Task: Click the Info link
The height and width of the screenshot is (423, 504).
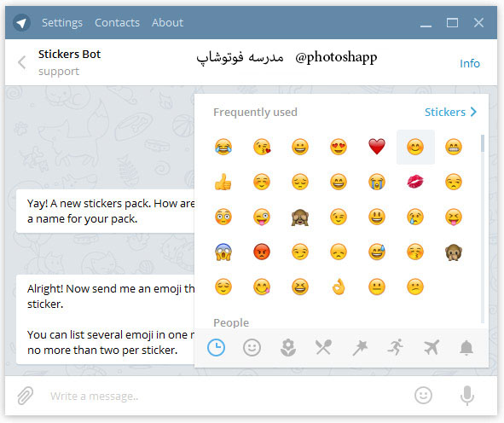Action: click(470, 63)
